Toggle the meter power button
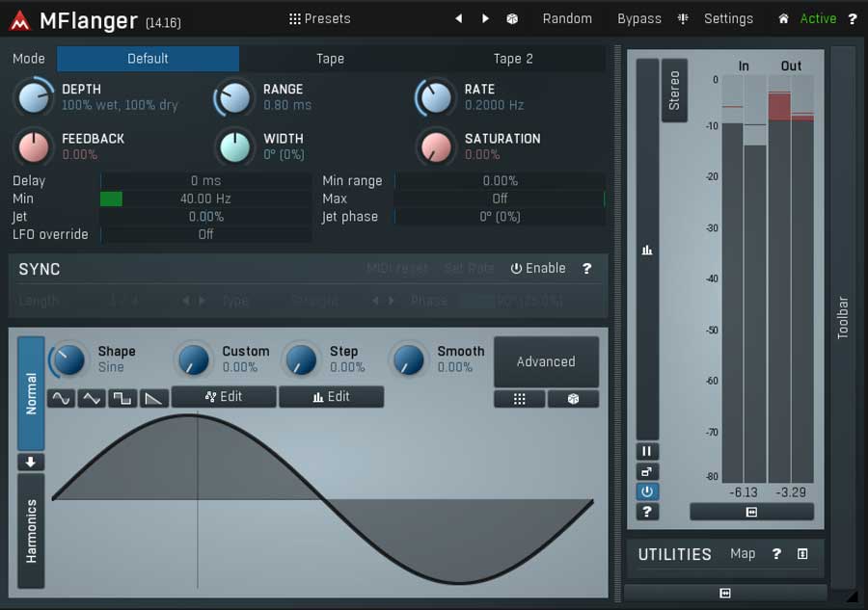Viewport: 868px width, 610px height. (x=647, y=491)
